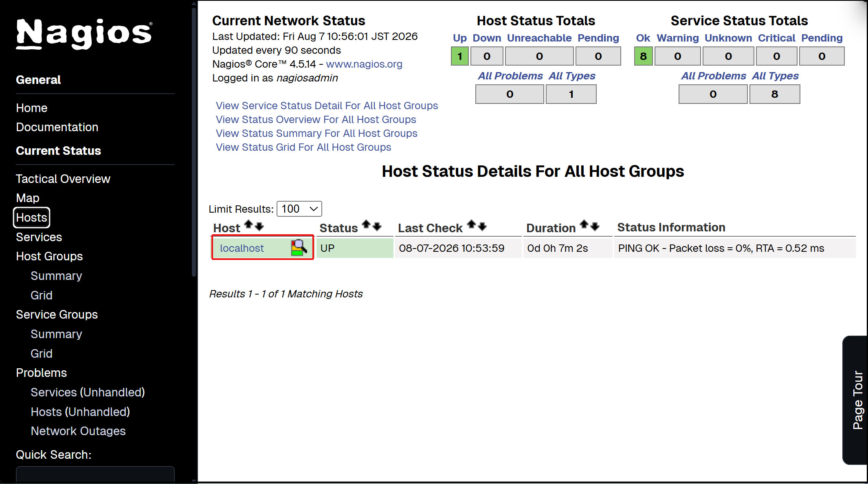
Task: Click All Types under Service Status Totals
Action: coord(775,76)
